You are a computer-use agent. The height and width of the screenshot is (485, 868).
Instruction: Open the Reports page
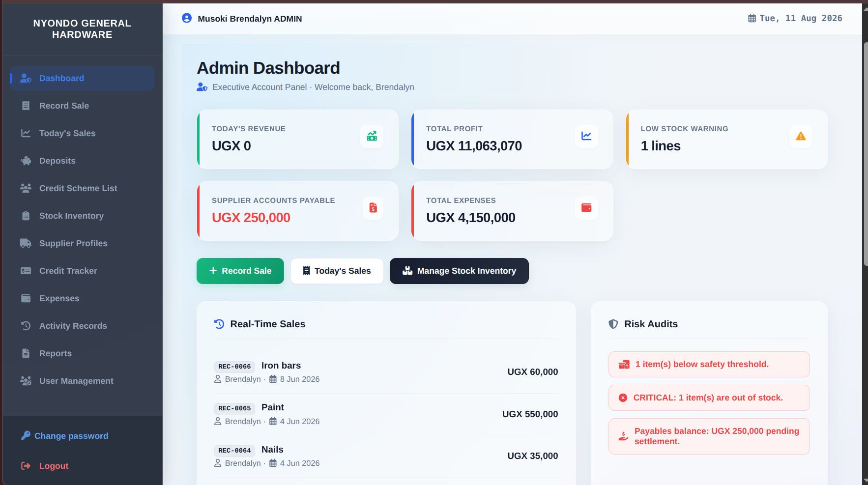[x=82, y=353]
